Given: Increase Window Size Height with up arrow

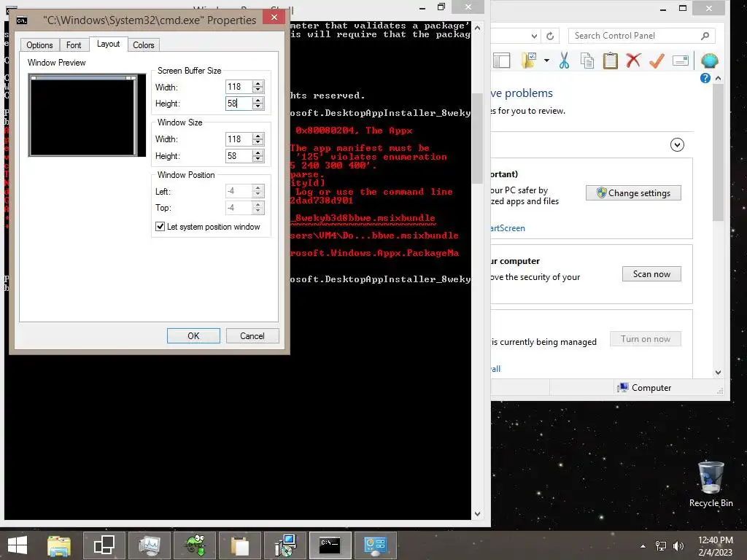Looking at the screenshot, I should tap(258, 153).
